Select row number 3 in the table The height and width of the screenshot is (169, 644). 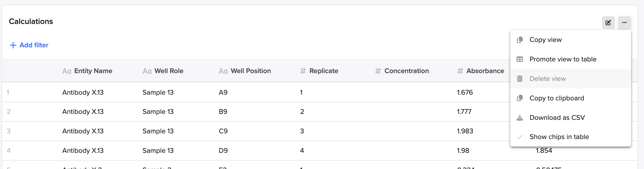pyautogui.click(x=8, y=131)
